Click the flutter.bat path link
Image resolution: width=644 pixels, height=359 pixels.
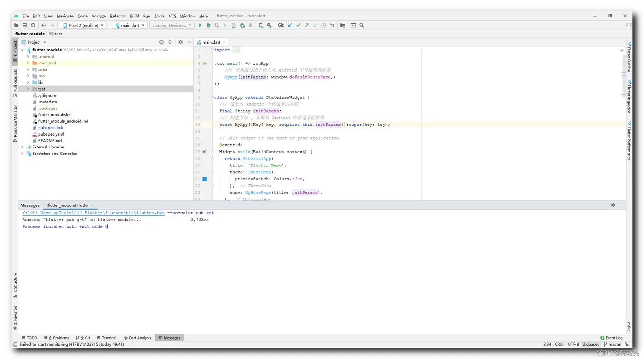[93, 213]
